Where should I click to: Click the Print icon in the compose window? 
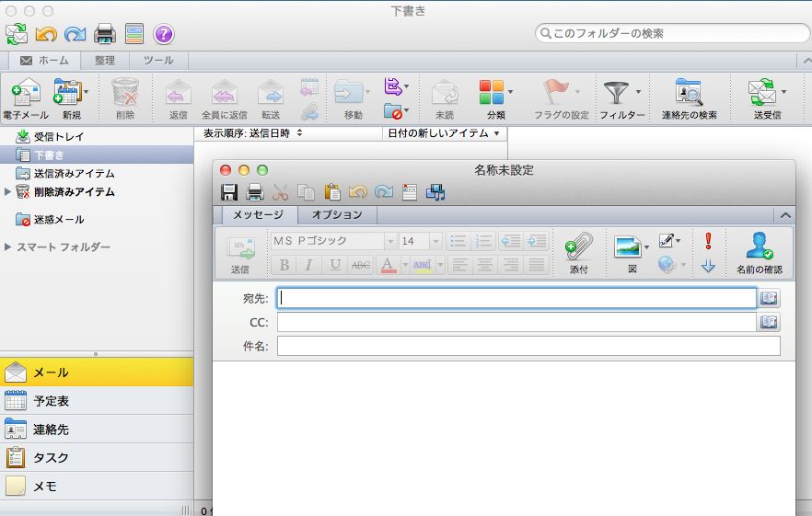click(x=255, y=192)
